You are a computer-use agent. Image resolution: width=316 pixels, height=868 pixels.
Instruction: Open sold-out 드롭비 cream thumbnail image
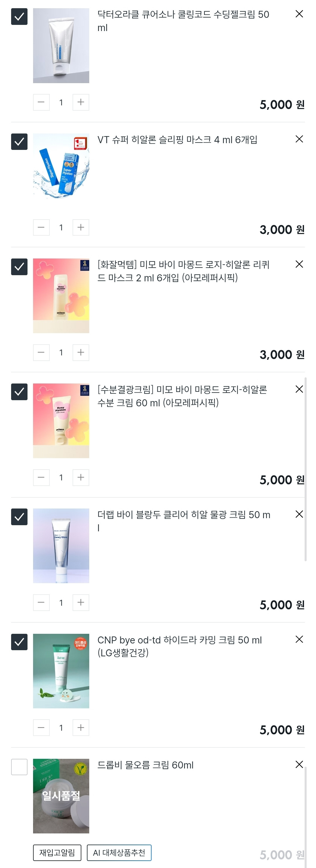coord(61,796)
